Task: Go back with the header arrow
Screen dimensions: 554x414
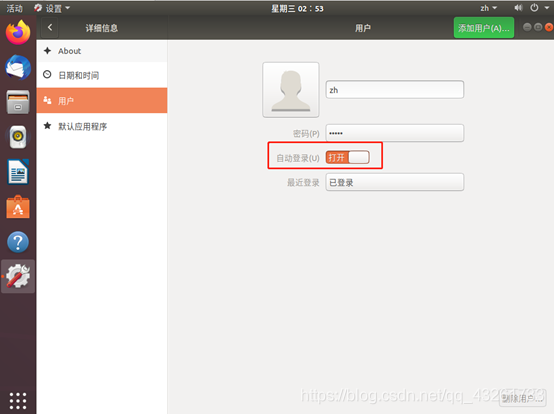Action: [50, 28]
